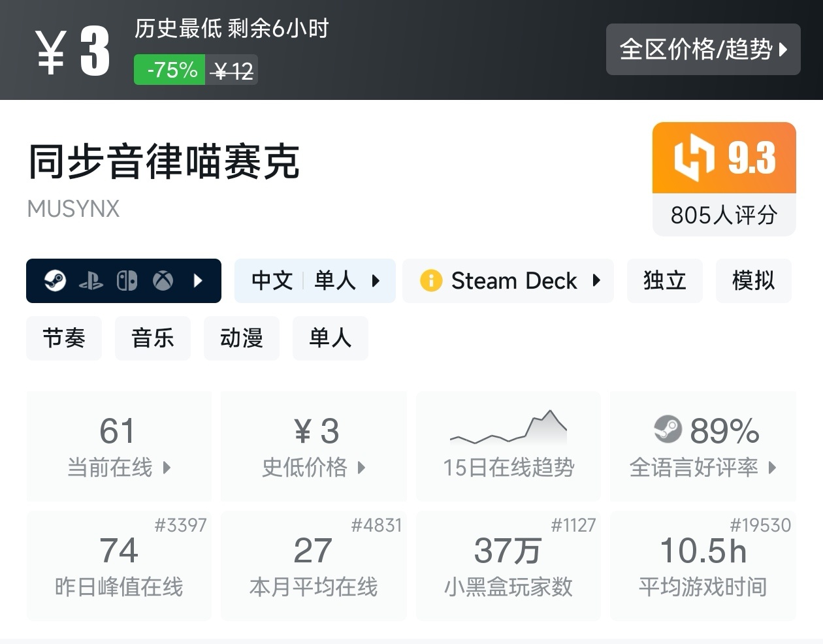Viewport: 823px width, 644px height.
Task: Expand the 中文 单人 language details arrow
Action: point(376,281)
